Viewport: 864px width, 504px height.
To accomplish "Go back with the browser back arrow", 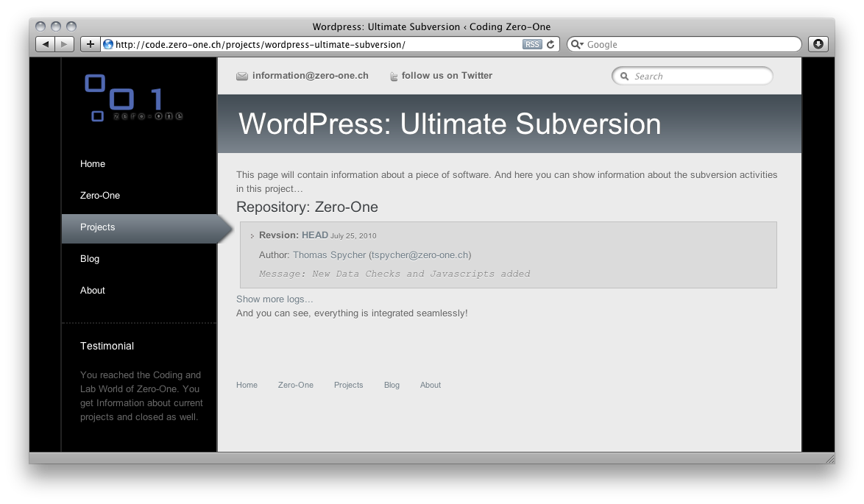I will click(45, 44).
